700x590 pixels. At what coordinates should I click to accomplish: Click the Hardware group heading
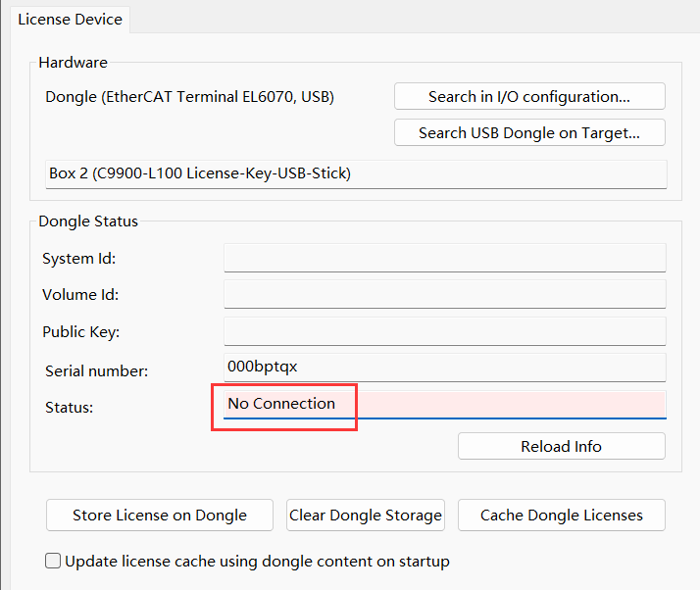click(74, 63)
